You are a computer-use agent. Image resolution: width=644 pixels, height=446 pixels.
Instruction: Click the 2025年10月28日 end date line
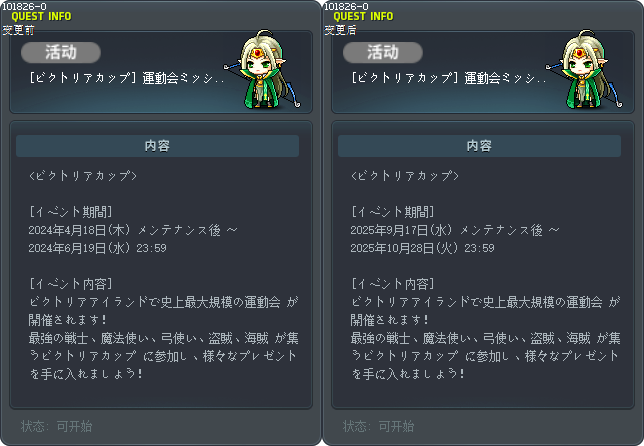click(422, 248)
